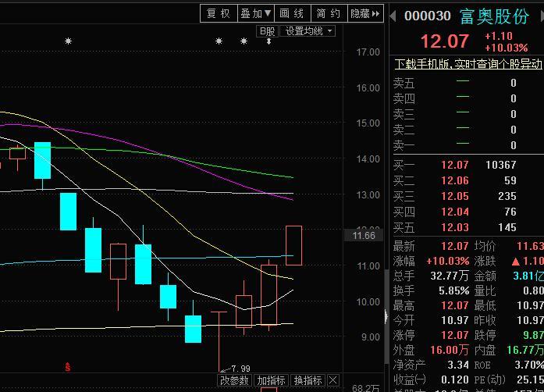
Task: Click the first star event marker
Action: tap(68, 41)
